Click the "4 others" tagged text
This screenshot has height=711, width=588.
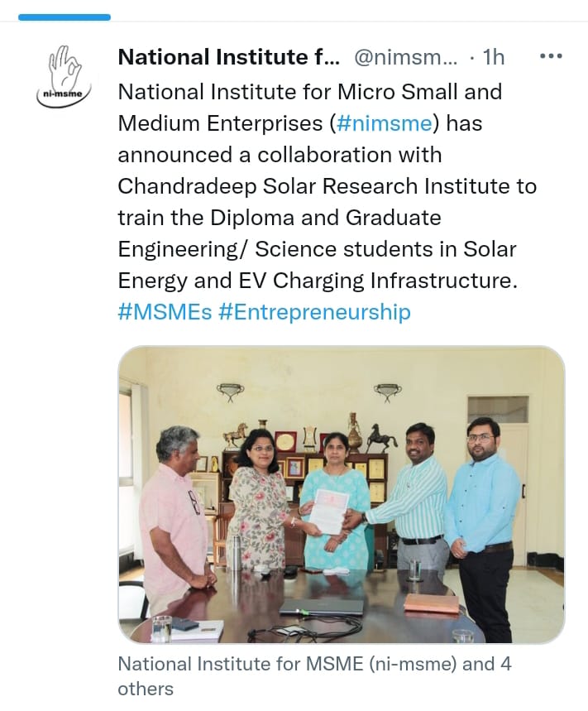point(314,676)
